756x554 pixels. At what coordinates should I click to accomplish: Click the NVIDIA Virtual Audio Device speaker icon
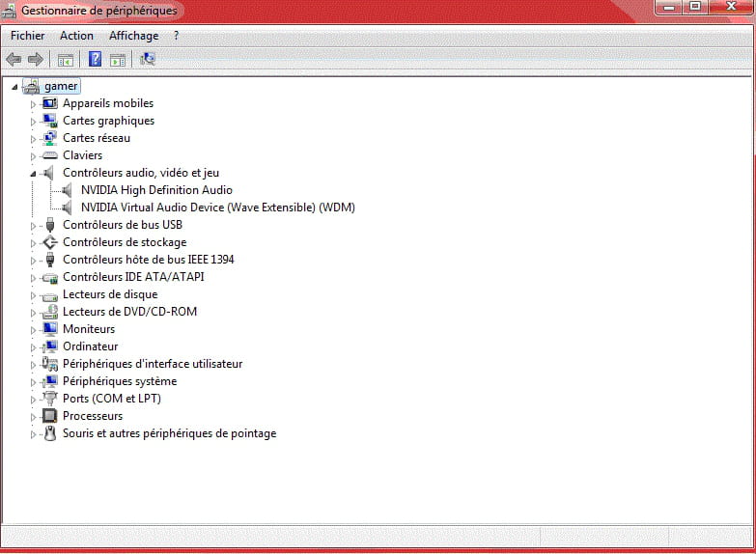click(x=67, y=208)
